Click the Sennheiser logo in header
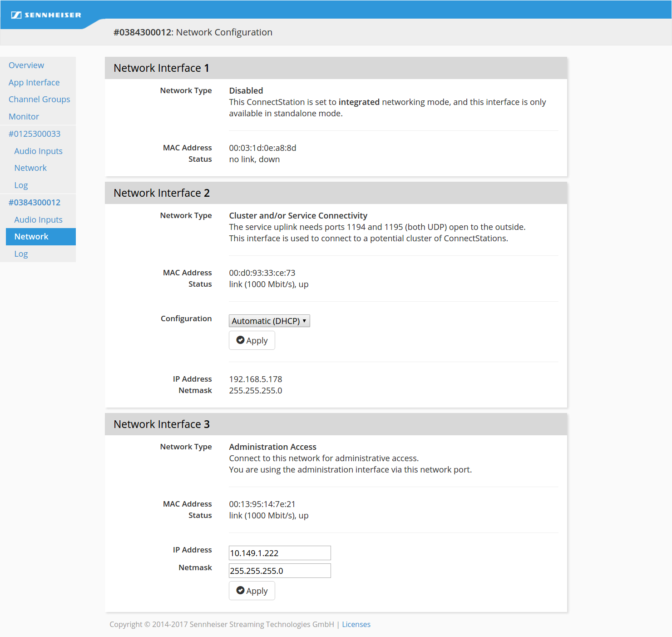This screenshot has width=672, height=637. click(46, 15)
